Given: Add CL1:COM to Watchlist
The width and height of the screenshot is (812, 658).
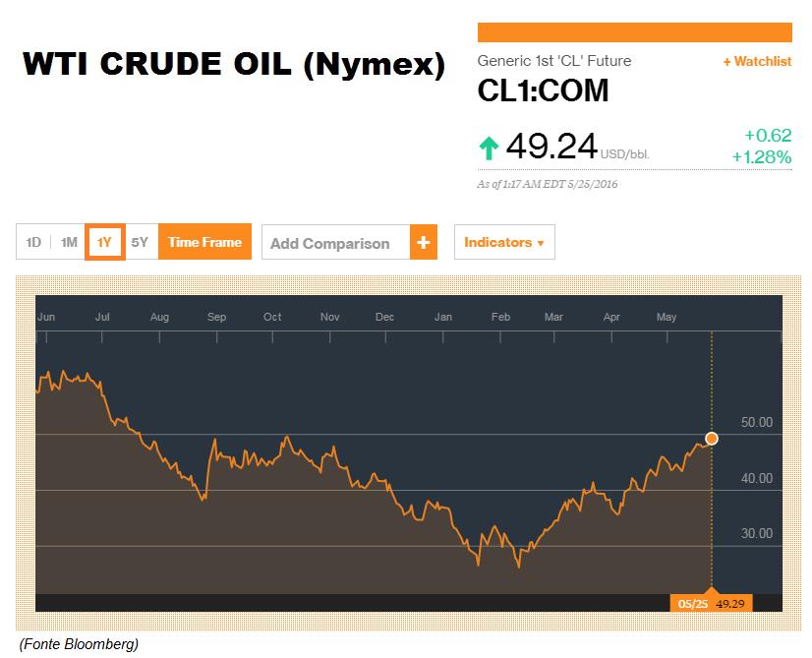Looking at the screenshot, I should 757,61.
